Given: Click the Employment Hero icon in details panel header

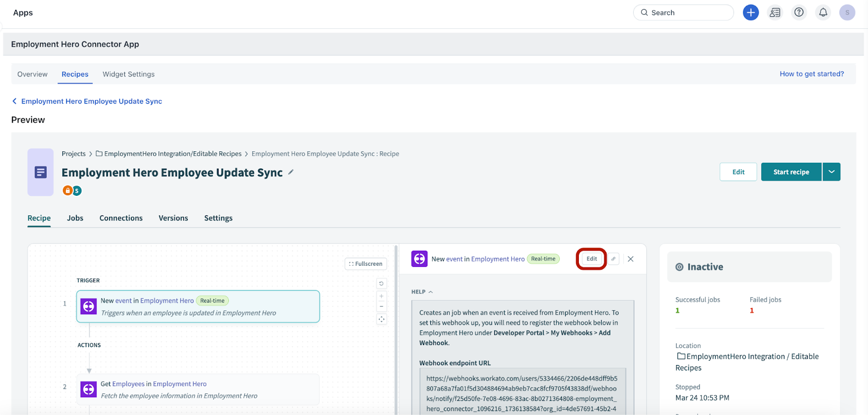Looking at the screenshot, I should [419, 259].
